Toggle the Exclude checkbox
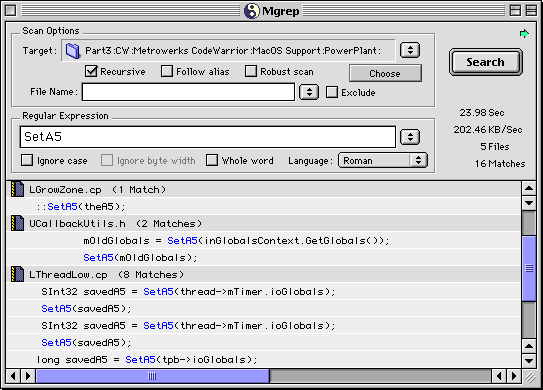 (x=332, y=92)
